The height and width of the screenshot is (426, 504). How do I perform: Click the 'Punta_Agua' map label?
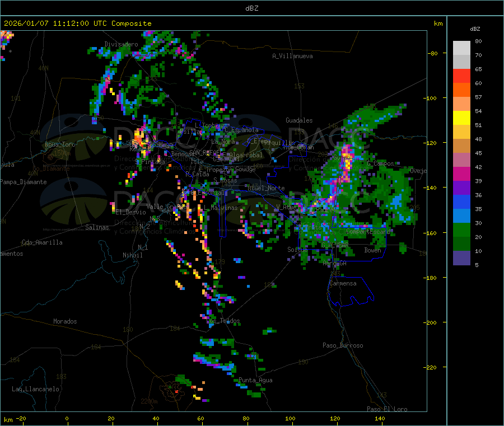pos(255,380)
